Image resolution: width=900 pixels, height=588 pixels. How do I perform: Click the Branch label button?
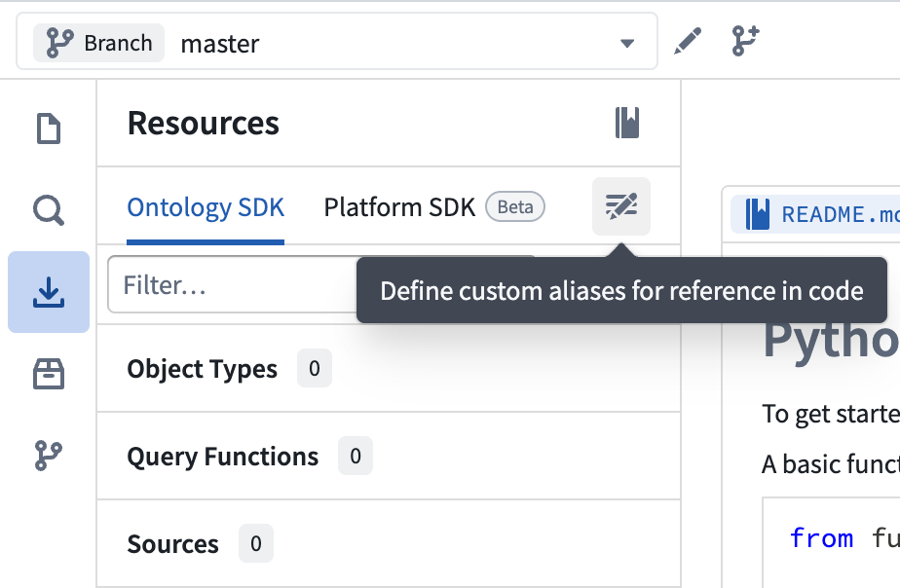[97, 43]
